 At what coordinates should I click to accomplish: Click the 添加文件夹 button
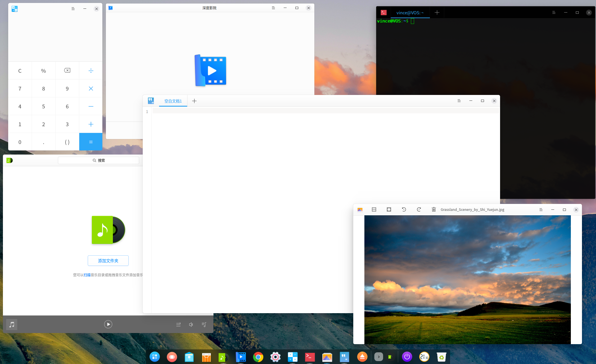108,261
